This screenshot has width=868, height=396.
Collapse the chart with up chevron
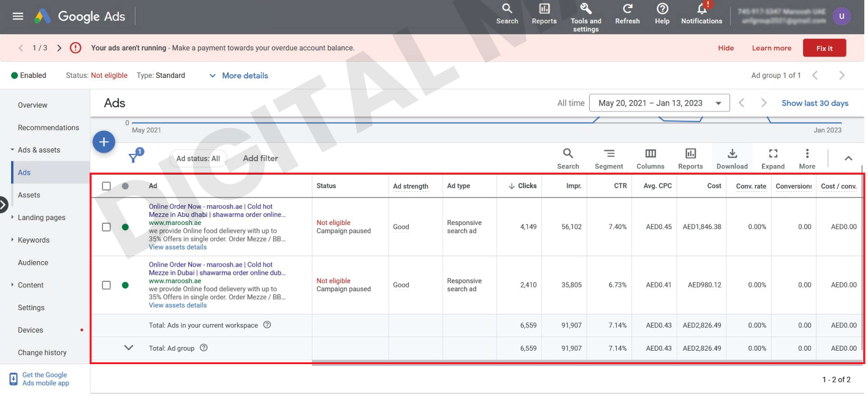tap(848, 158)
